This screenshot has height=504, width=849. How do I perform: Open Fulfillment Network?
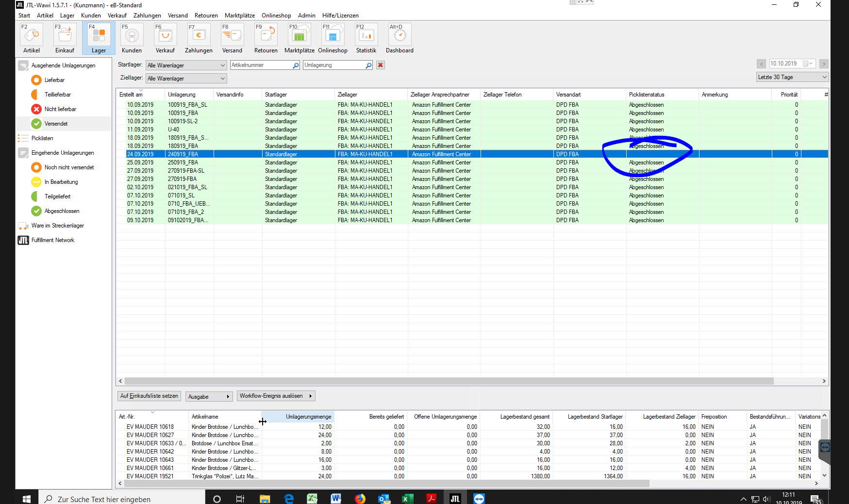[52, 240]
